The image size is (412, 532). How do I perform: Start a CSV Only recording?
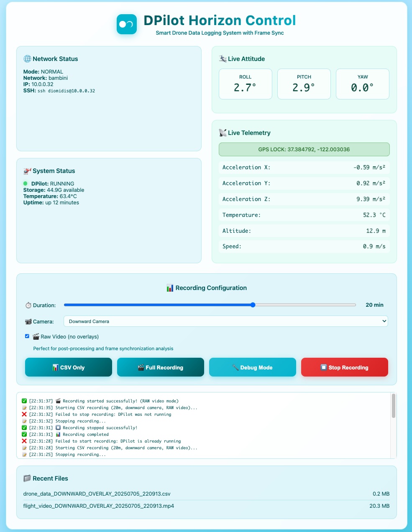pos(69,367)
